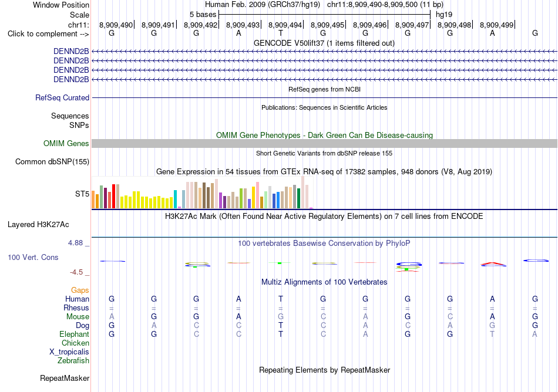Click the T base in the complement sequence row
558x392 pixels.
[x=281, y=33]
